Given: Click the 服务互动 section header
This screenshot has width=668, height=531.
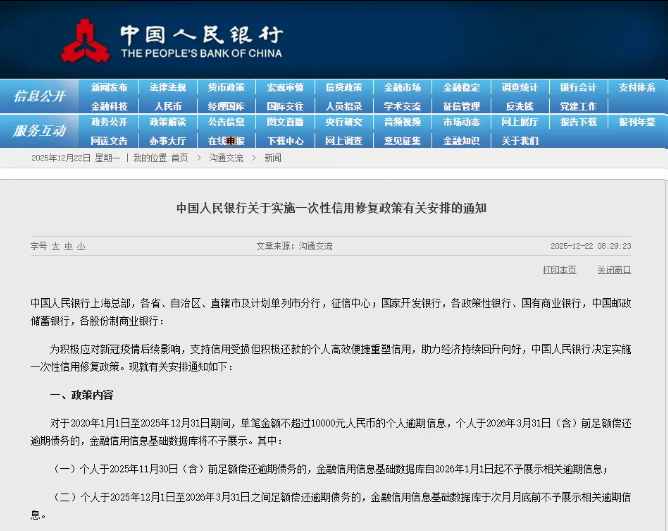Looking at the screenshot, I should point(40,131).
